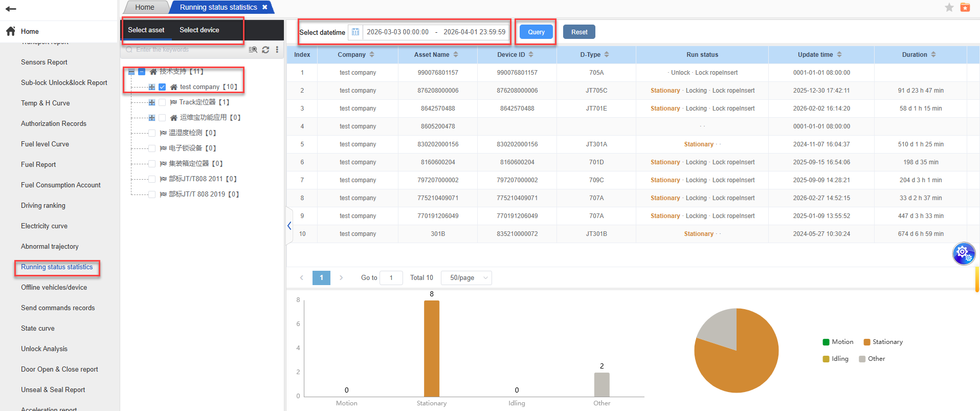
Task: Click the star favorite icon
Action: [949, 7]
